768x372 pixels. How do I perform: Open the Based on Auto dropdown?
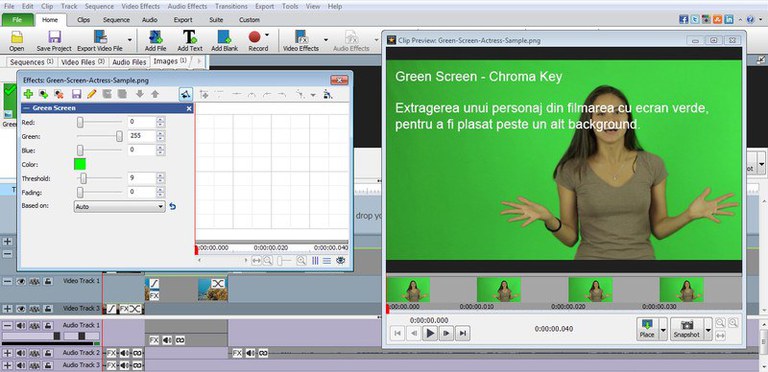[x=120, y=207]
